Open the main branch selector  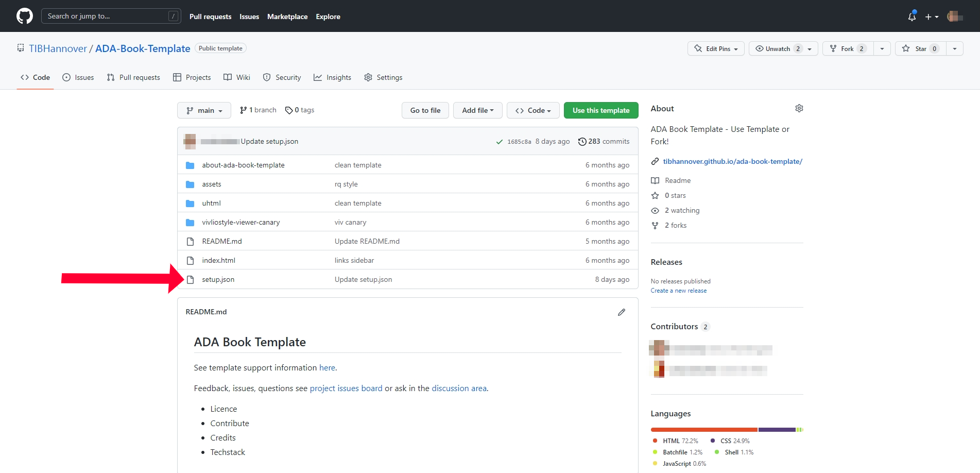click(204, 110)
